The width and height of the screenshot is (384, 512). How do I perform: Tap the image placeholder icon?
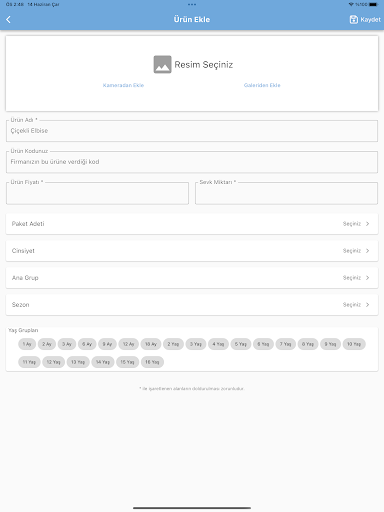(162, 64)
